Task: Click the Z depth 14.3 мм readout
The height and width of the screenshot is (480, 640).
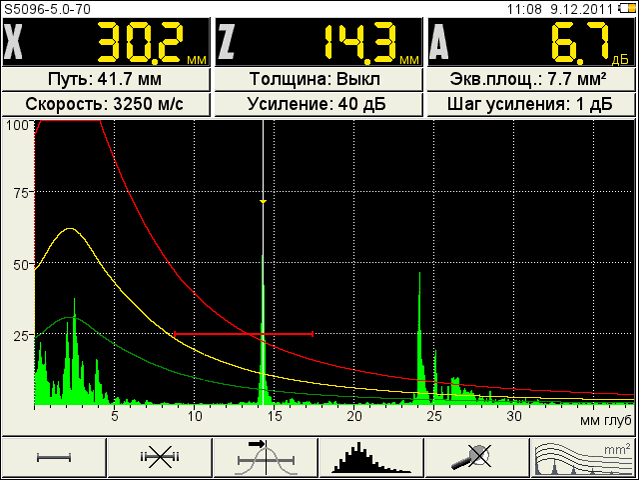Action: click(319, 42)
